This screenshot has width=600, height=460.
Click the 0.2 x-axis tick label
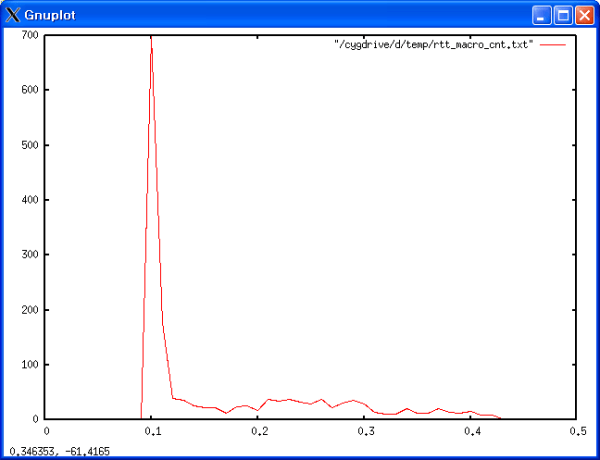259,431
